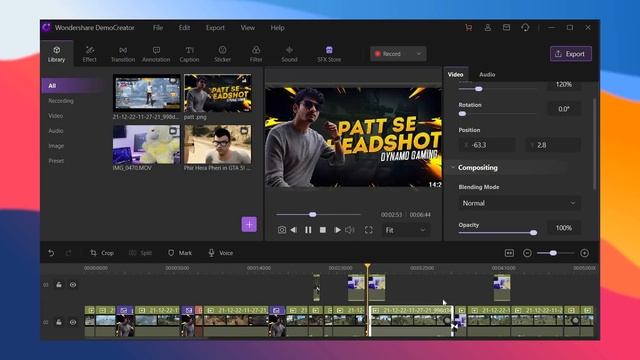Viewport: 640px width, 360px height.
Task: Open the Sticker panel
Action: coord(222,54)
